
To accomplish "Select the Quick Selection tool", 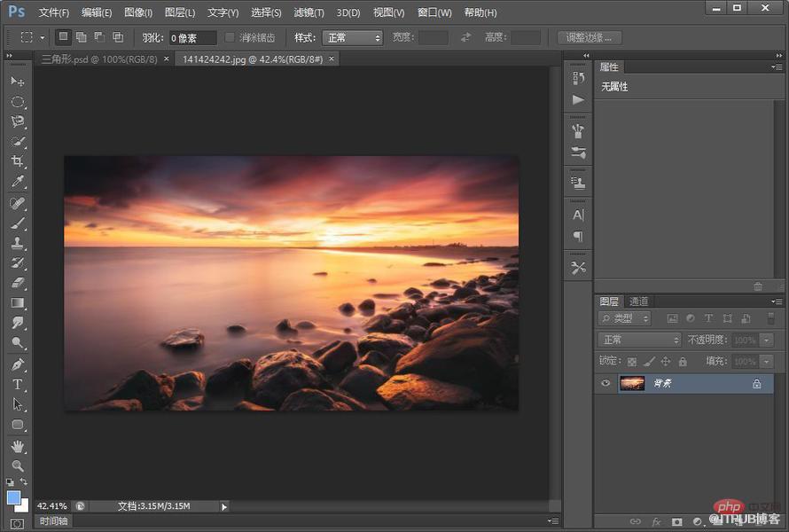I will (x=18, y=142).
